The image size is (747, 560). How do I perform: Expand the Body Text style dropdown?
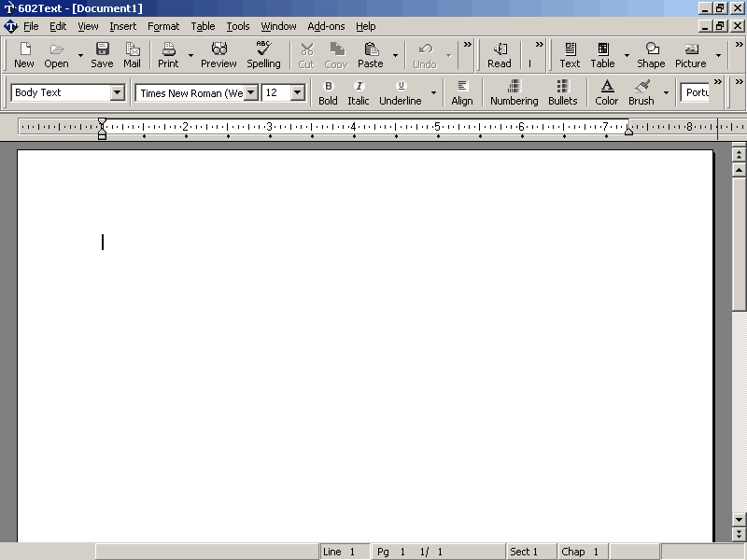tap(118, 92)
